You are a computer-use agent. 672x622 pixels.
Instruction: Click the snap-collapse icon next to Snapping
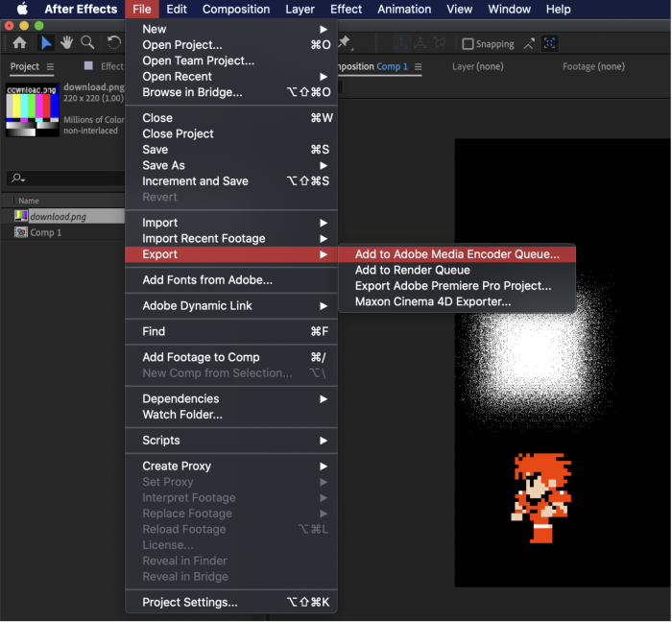(x=529, y=44)
